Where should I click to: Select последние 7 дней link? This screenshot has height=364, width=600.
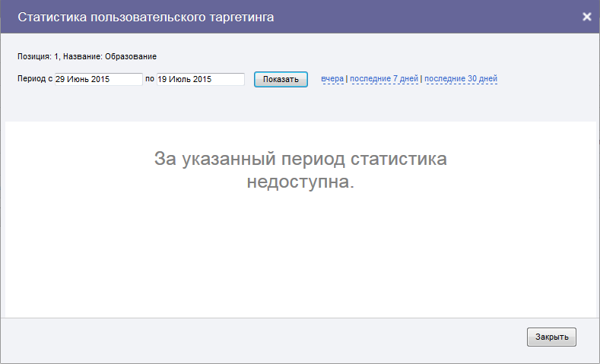click(384, 79)
